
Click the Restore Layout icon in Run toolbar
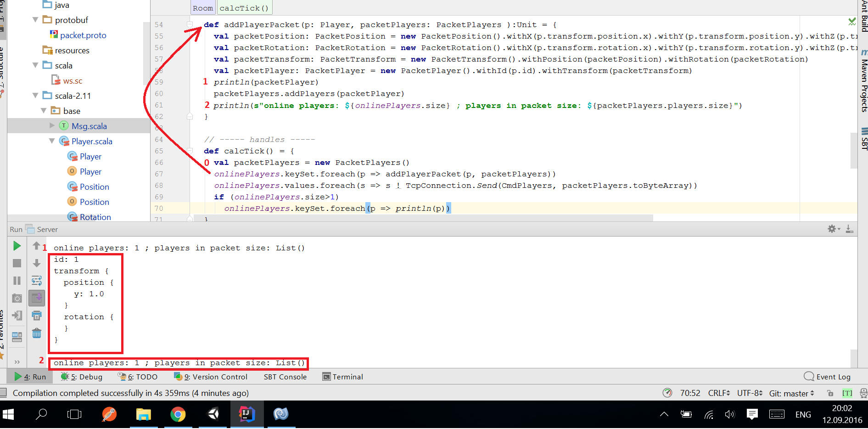[x=17, y=337]
